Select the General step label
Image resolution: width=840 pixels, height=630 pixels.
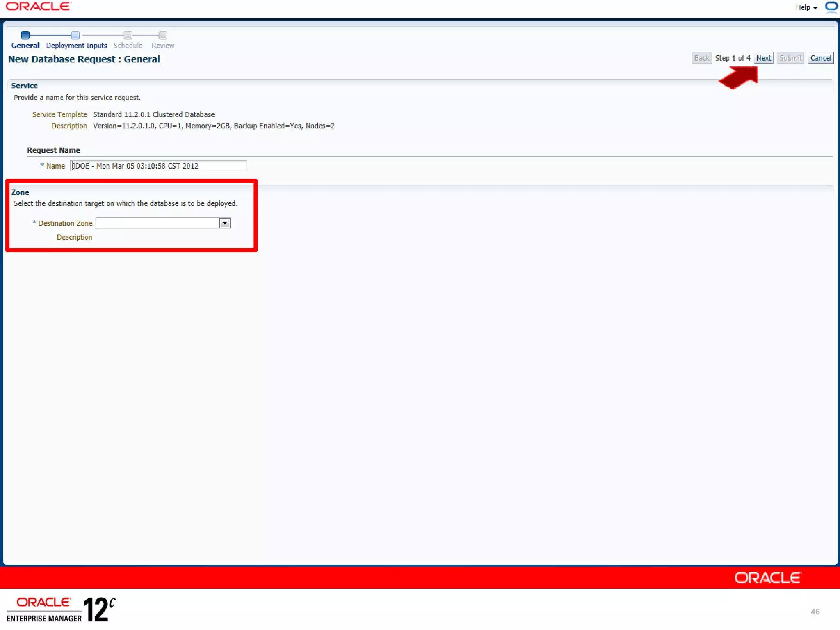click(x=25, y=46)
